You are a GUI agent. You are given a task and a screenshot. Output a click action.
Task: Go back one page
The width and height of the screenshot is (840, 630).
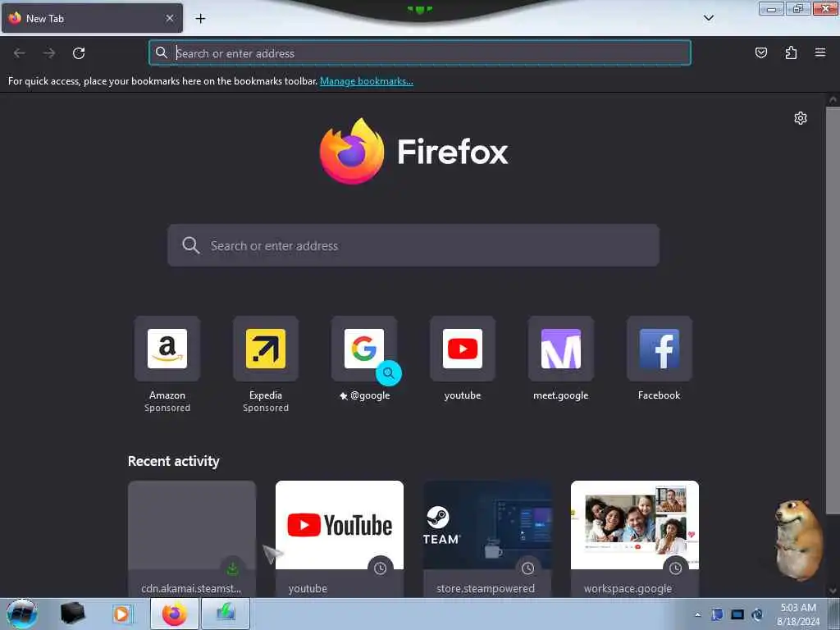20,53
